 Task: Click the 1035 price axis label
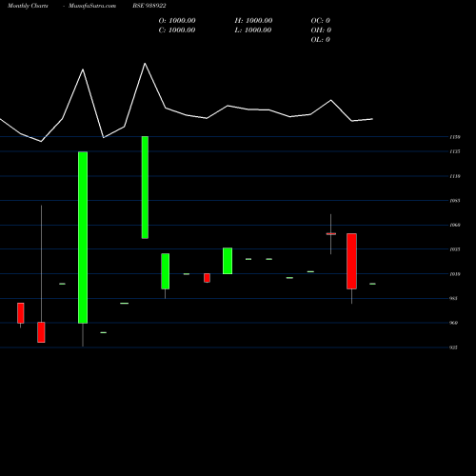click(x=455, y=249)
